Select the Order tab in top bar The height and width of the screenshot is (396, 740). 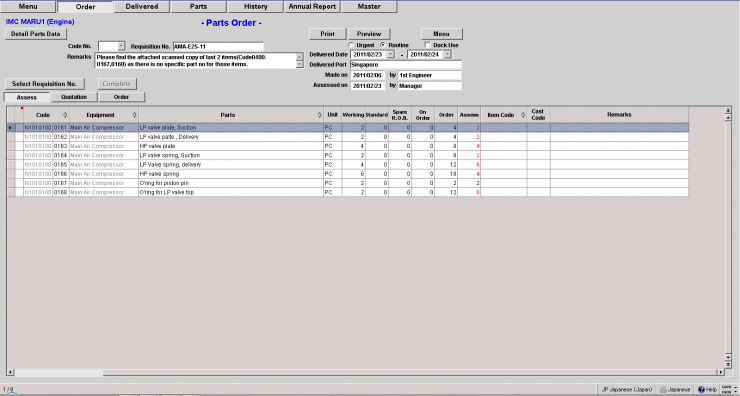(x=85, y=7)
